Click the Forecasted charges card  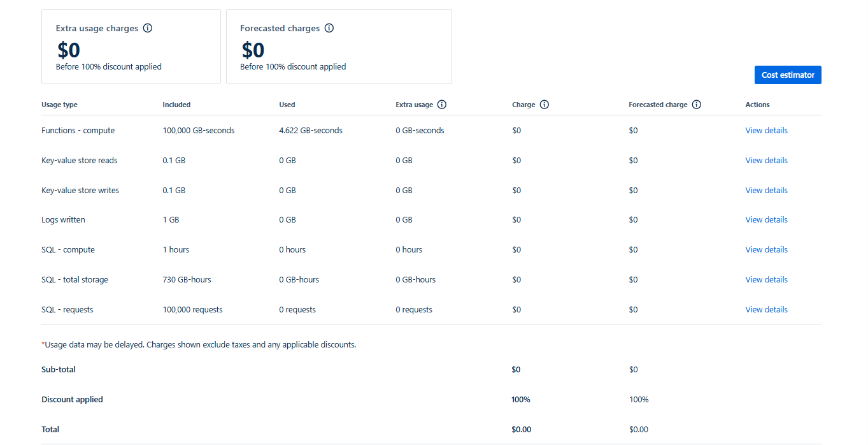339,47
